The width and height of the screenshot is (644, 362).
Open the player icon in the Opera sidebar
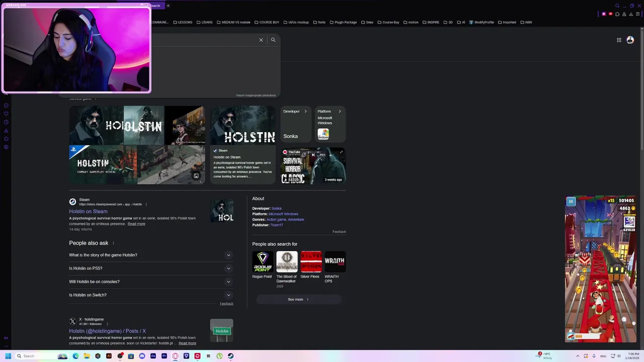coord(6,105)
